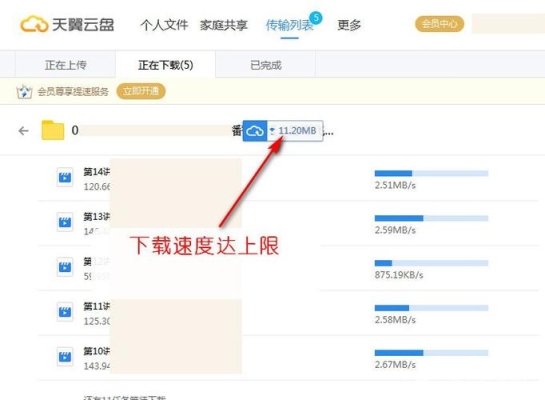Click the 天翼云盘 cloud logo
The image size is (545, 400).
pyautogui.click(x=34, y=24)
